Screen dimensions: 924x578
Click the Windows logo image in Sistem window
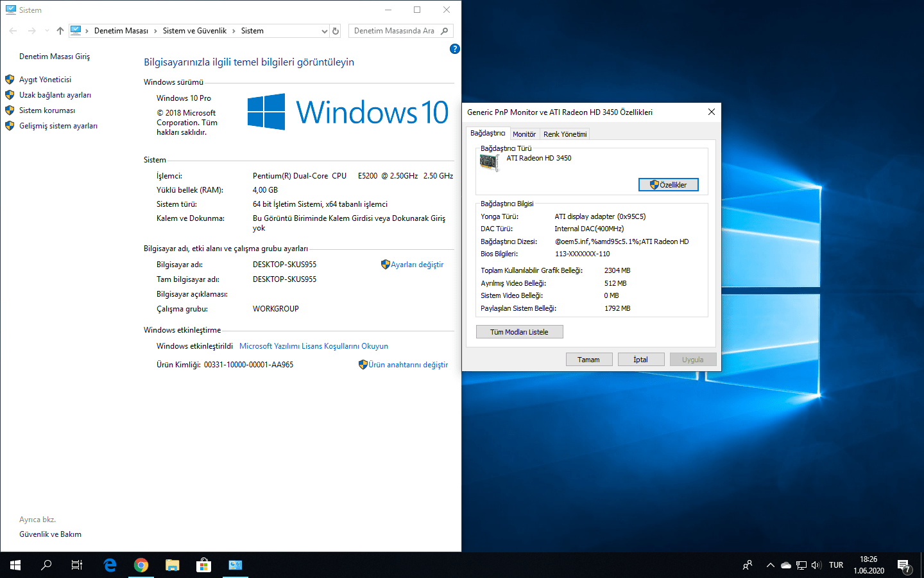348,112
